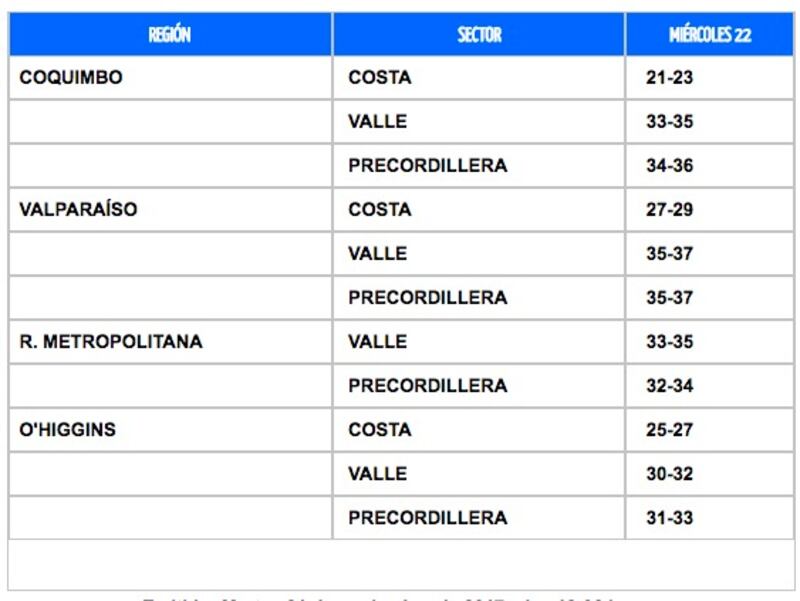Select Valparaíso COSTA sector cell
This screenshot has width=800, height=601.
tap(479, 210)
